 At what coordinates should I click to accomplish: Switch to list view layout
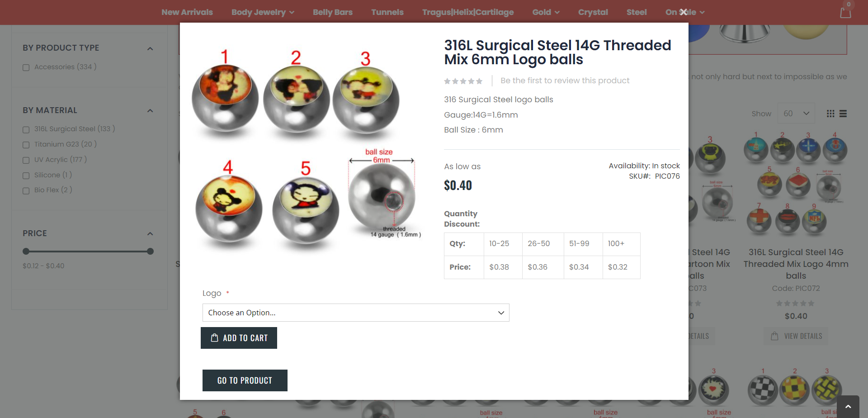(843, 114)
